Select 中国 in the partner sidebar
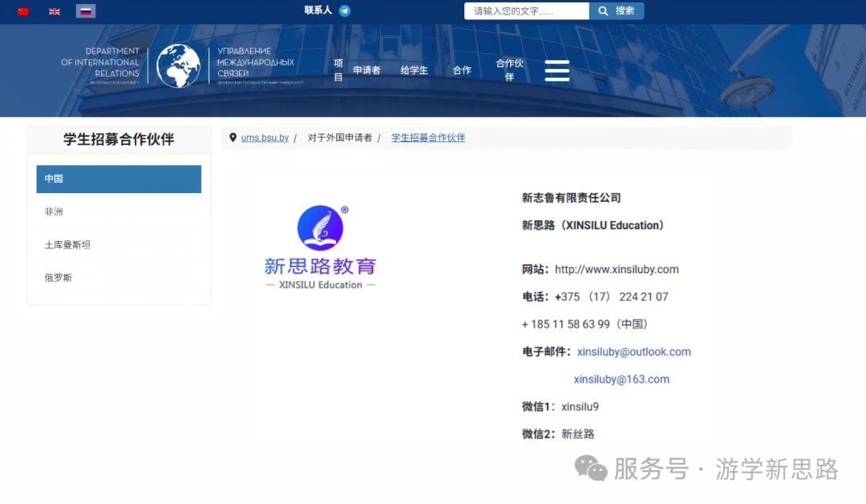 (119, 179)
